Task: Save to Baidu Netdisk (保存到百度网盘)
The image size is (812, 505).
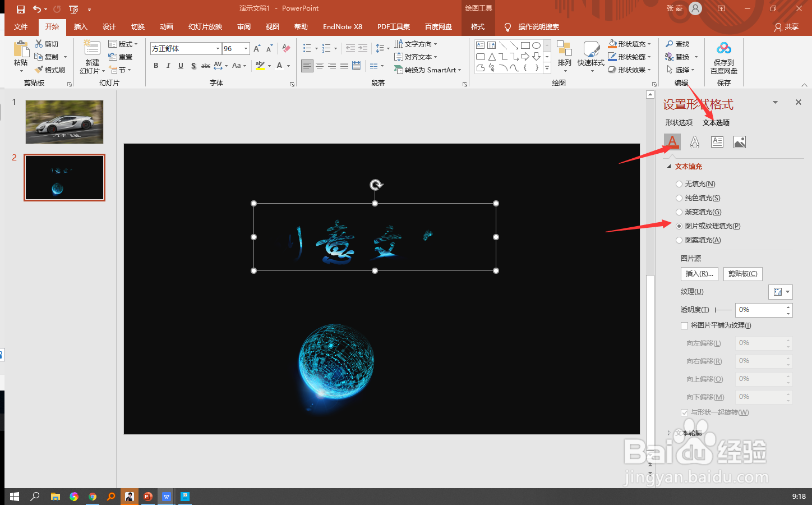Action: click(724, 57)
